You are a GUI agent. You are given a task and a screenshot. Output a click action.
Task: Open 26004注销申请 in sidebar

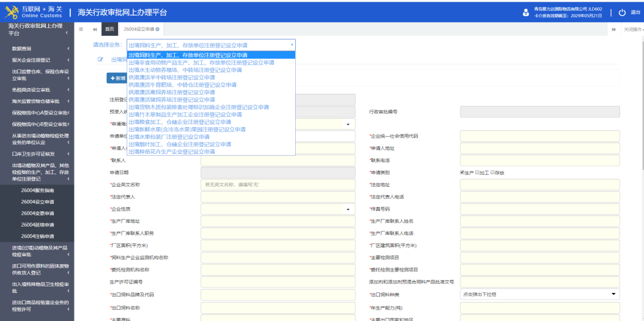(x=38, y=236)
